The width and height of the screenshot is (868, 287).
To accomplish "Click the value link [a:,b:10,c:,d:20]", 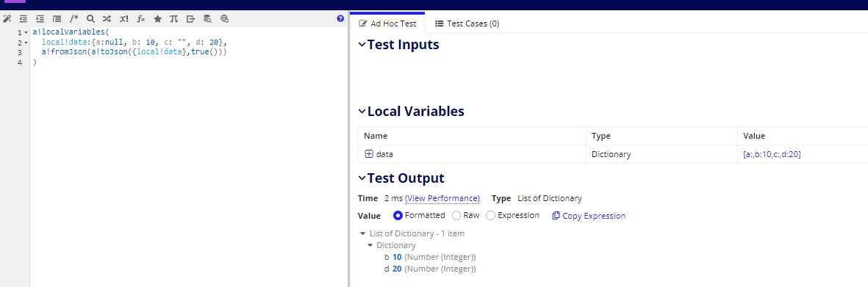I will (x=772, y=154).
